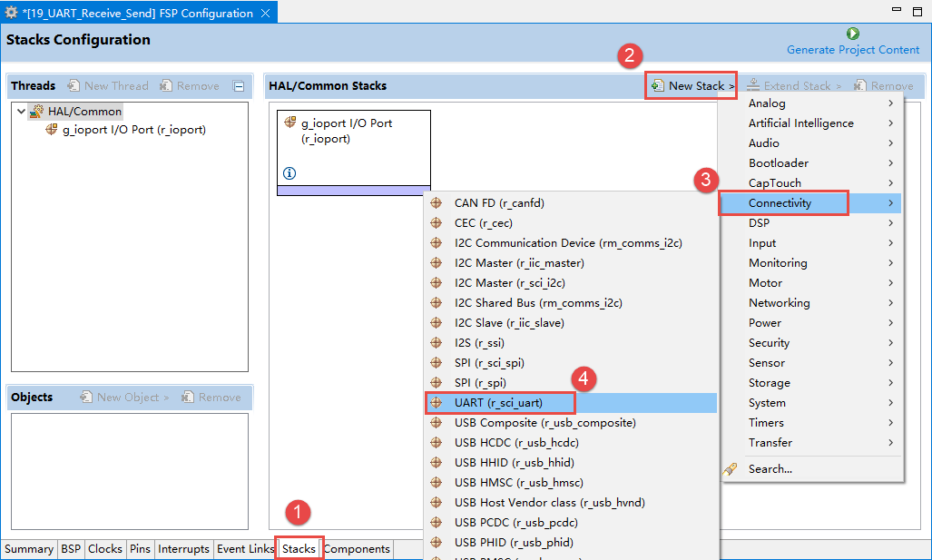The width and height of the screenshot is (932, 560).
Task: Click the FSP Configuration gear icon in editor tab
Action: [x=11, y=13]
